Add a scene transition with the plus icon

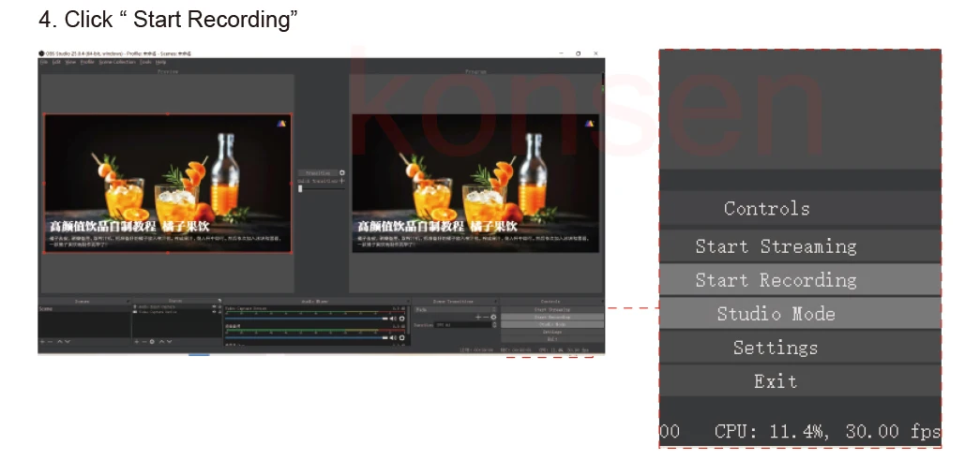[x=477, y=318]
